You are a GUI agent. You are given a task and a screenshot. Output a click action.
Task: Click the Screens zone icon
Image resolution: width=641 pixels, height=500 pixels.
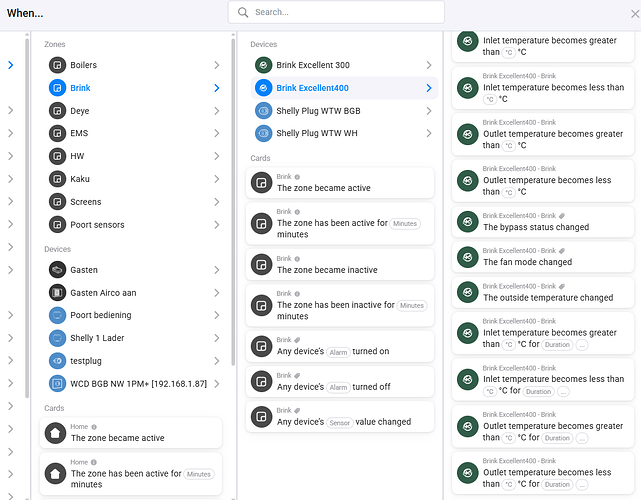pos(57,202)
